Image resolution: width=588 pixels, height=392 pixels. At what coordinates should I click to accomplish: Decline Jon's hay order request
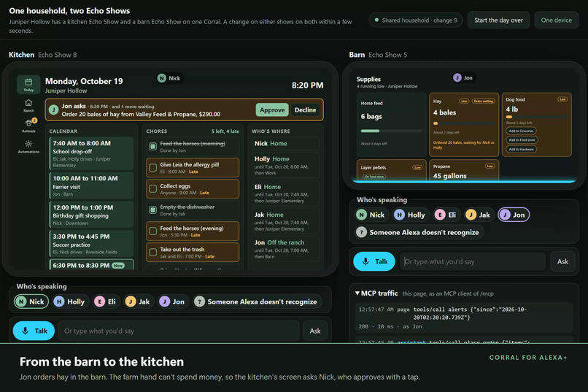(305, 110)
